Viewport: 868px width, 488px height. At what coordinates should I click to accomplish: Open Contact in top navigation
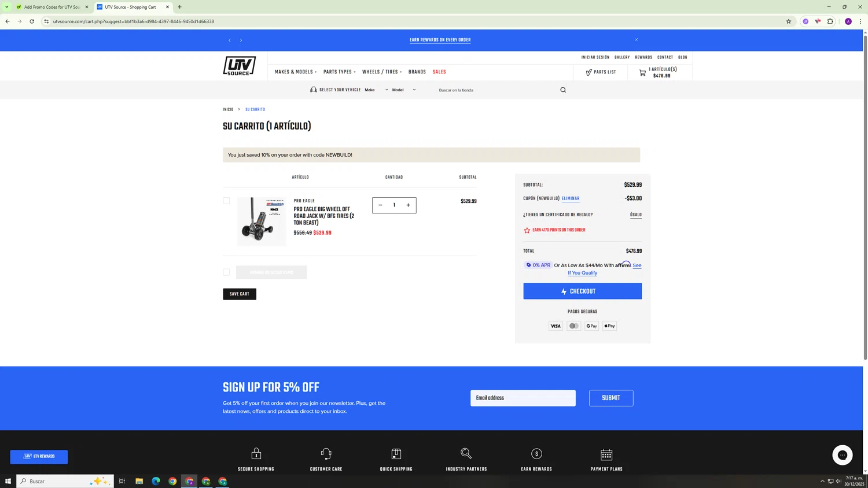coord(665,58)
